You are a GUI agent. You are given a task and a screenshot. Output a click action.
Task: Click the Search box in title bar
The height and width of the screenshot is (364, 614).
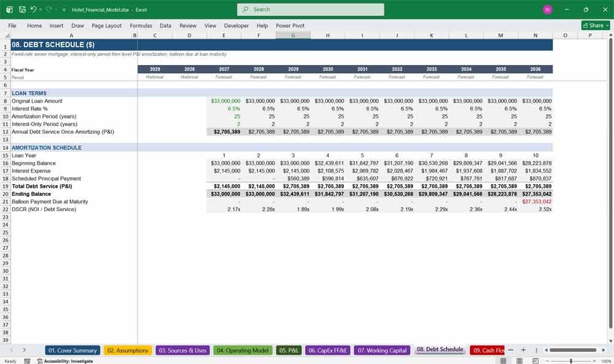click(311, 9)
